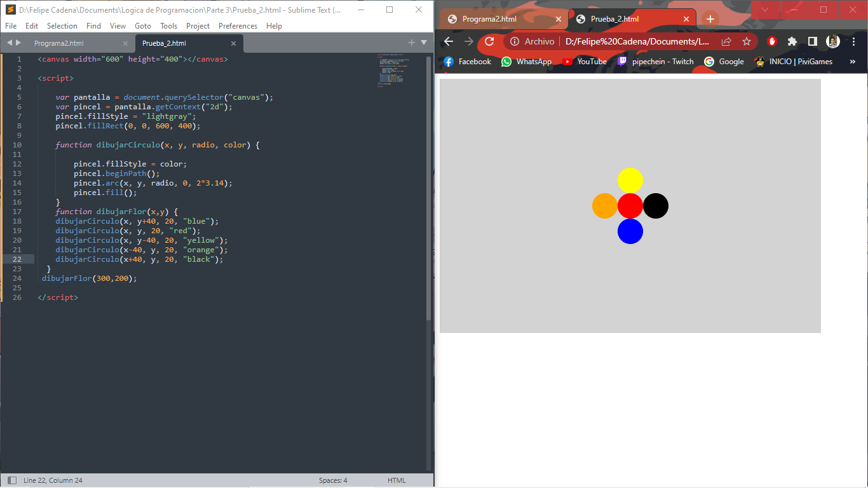Close the Prueba_2.html editor tab
868x488 pixels.
click(233, 43)
